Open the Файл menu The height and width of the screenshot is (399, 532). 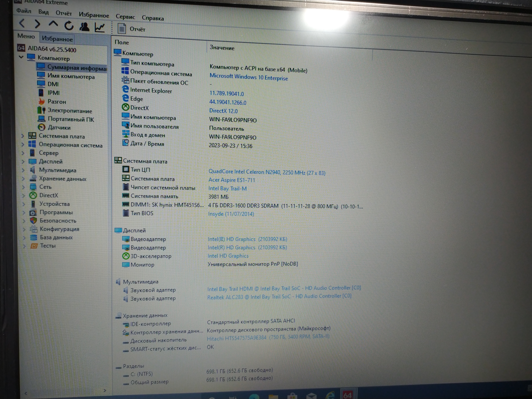pos(24,11)
